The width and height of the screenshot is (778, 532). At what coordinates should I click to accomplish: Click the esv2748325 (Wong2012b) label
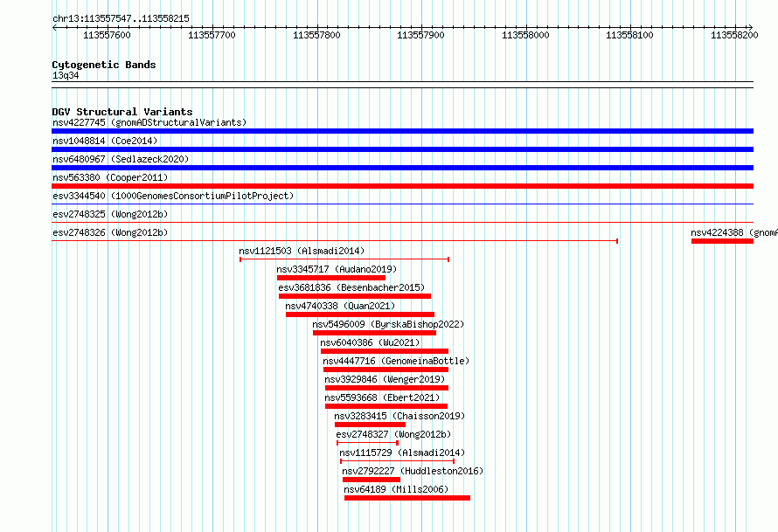110,214
